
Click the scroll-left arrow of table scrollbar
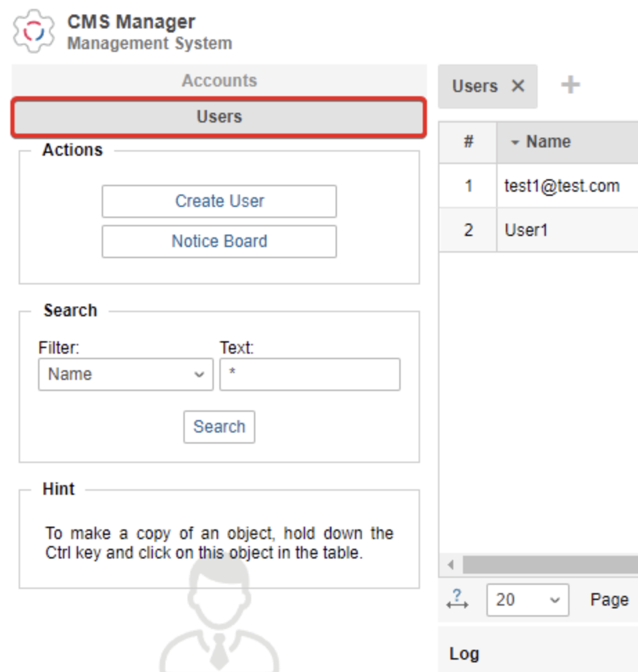[x=450, y=565]
